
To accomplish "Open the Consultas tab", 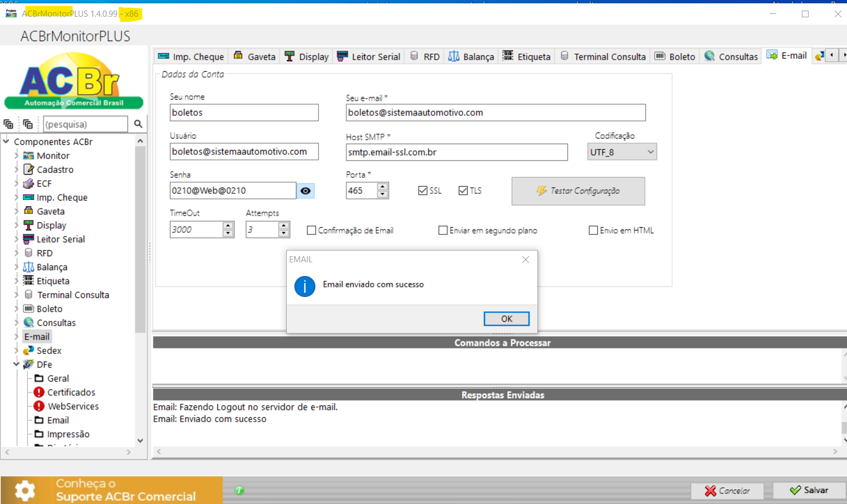I will pos(731,56).
